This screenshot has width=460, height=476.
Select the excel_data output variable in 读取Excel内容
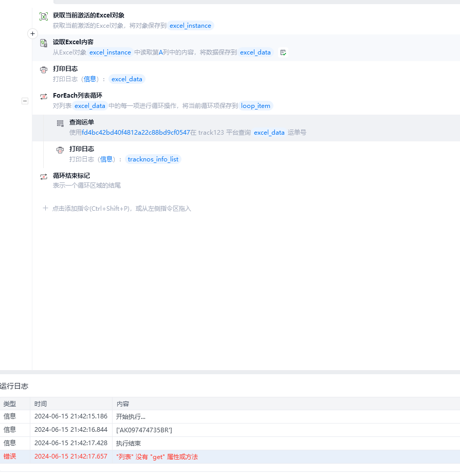255,52
